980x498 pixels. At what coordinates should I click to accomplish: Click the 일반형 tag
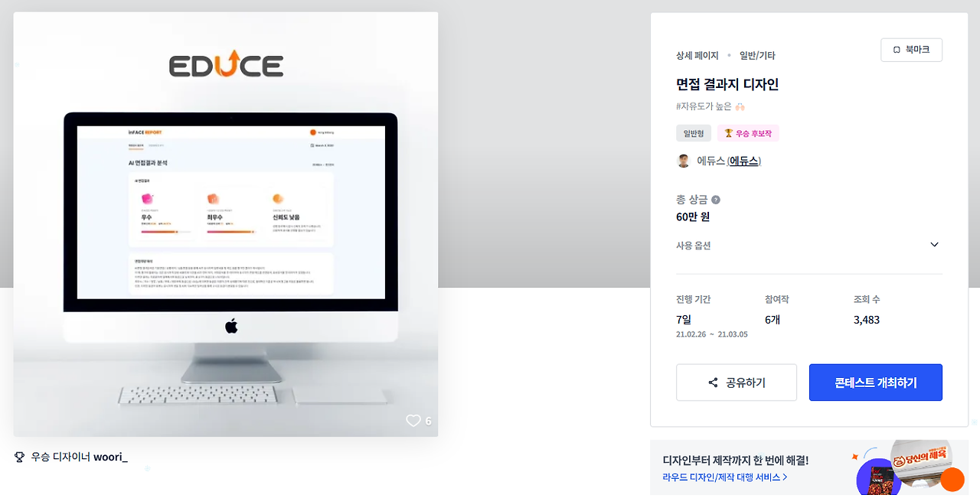[694, 133]
